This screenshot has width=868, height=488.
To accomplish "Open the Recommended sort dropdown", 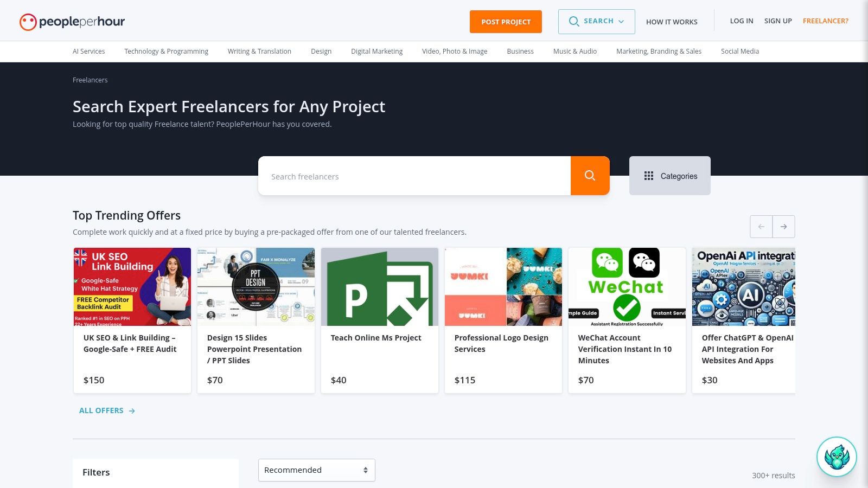I will (x=316, y=470).
